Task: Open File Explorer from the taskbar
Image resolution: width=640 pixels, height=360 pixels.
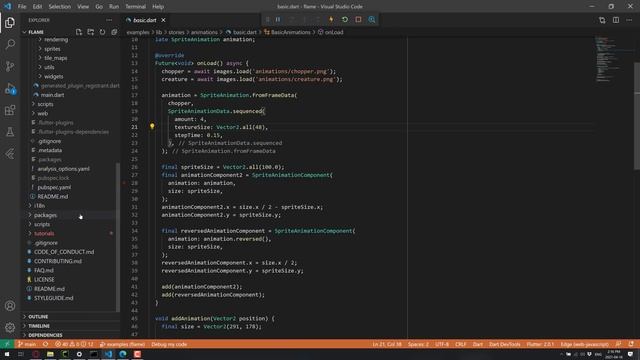Action: (50, 354)
